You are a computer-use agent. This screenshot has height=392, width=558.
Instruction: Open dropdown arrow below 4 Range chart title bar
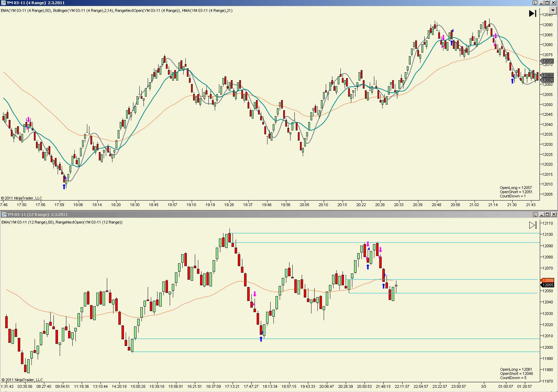pyautogui.click(x=552, y=10)
